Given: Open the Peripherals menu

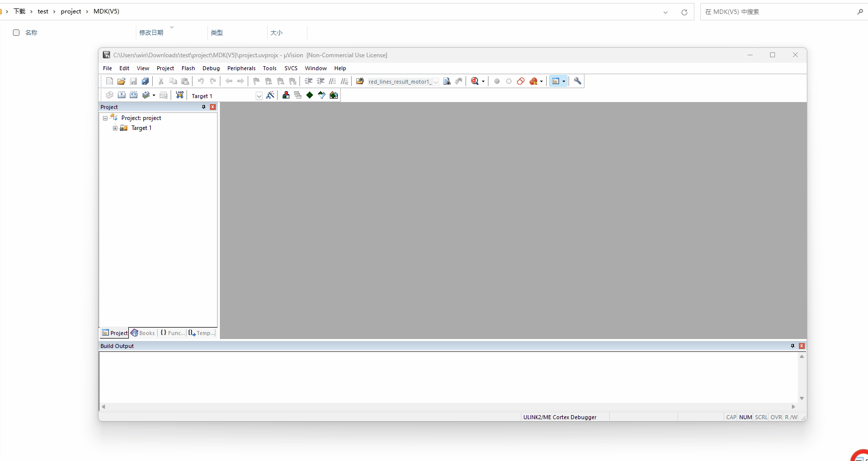Looking at the screenshot, I should tap(241, 68).
